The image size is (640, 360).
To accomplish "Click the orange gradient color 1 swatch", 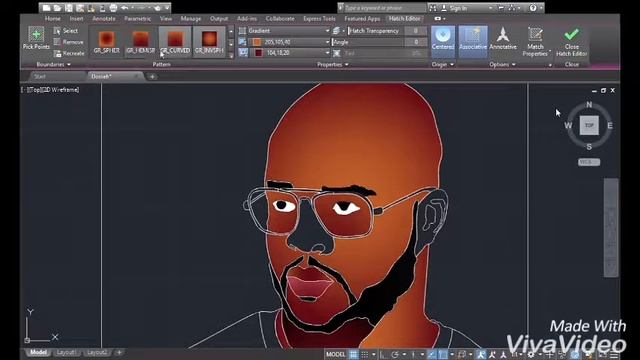I will click(257, 42).
